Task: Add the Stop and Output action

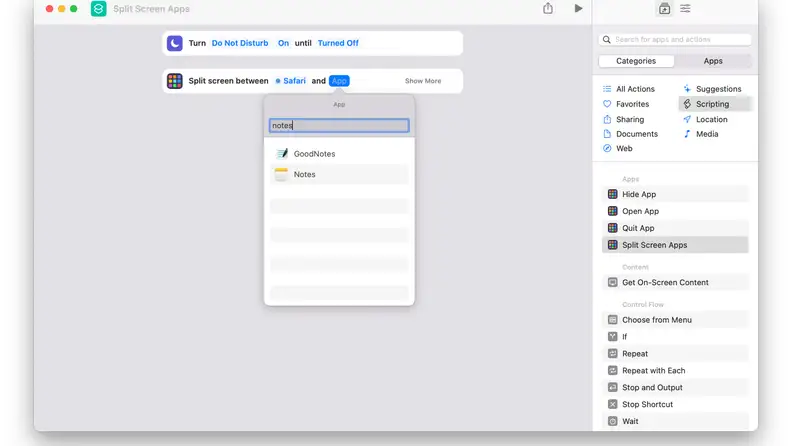Action: point(675,387)
